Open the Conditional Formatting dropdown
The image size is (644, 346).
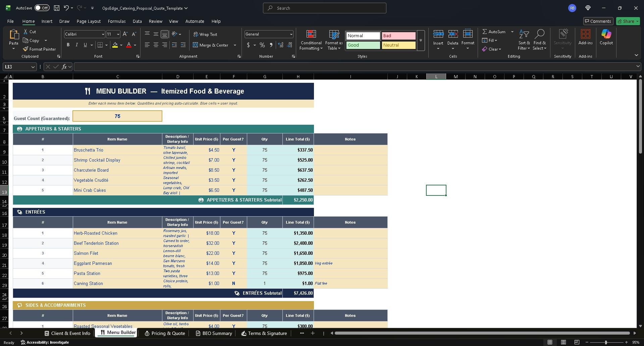pyautogui.click(x=311, y=40)
